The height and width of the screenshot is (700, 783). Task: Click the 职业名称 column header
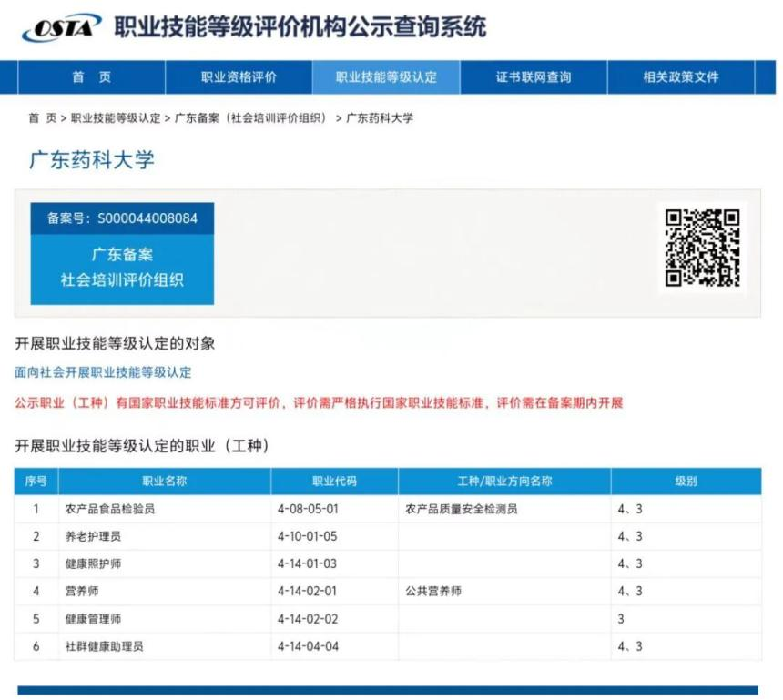[x=164, y=481]
